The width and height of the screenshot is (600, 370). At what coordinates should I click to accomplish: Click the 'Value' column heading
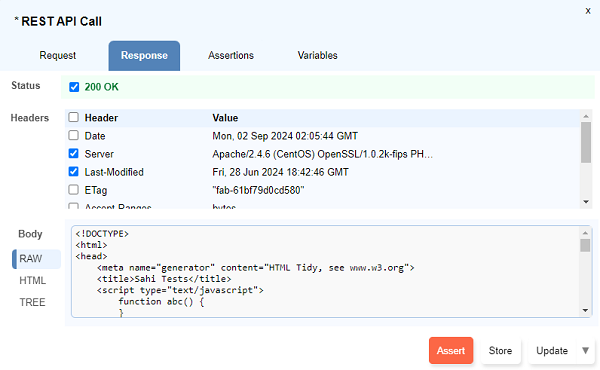225,118
